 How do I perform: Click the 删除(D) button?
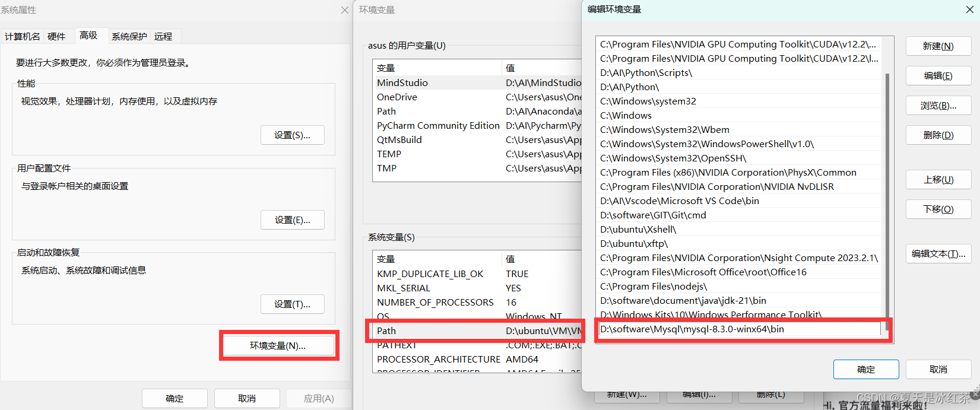click(938, 135)
